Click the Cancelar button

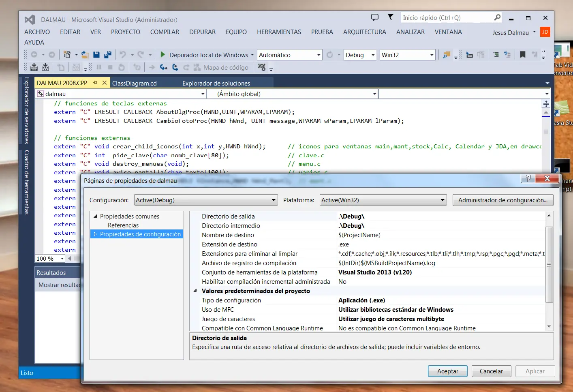[x=491, y=371]
